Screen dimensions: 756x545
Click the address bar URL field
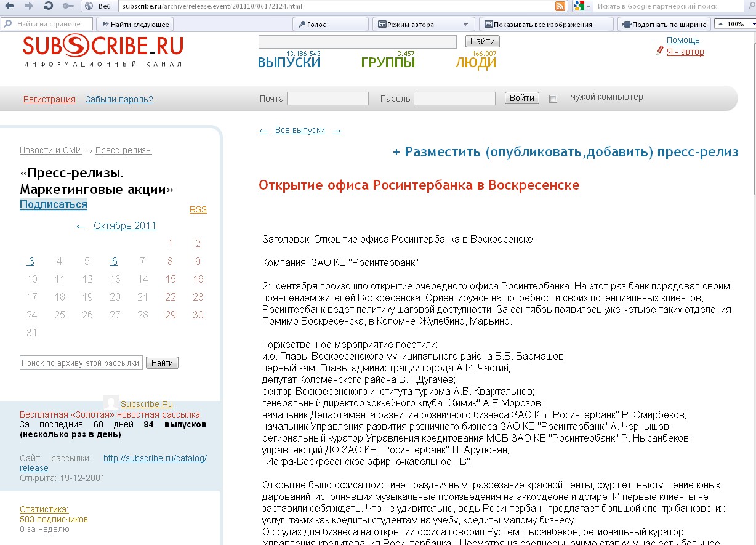coord(336,6)
